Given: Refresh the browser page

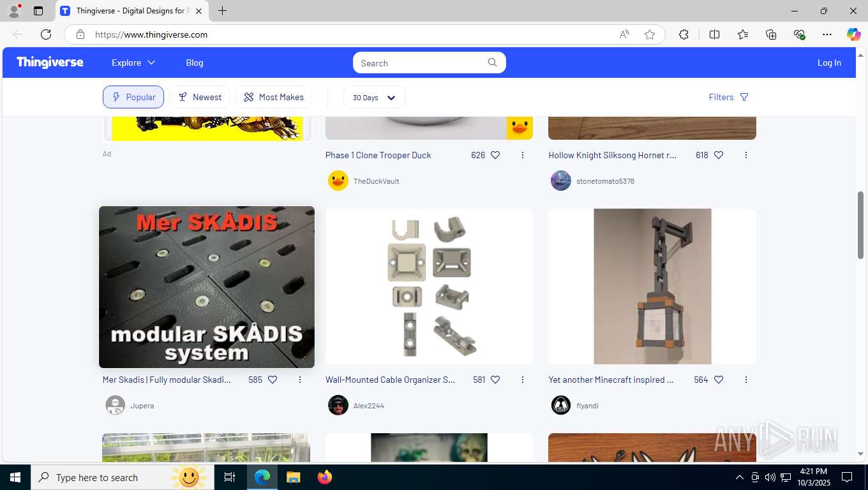Looking at the screenshot, I should pyautogui.click(x=46, y=34).
